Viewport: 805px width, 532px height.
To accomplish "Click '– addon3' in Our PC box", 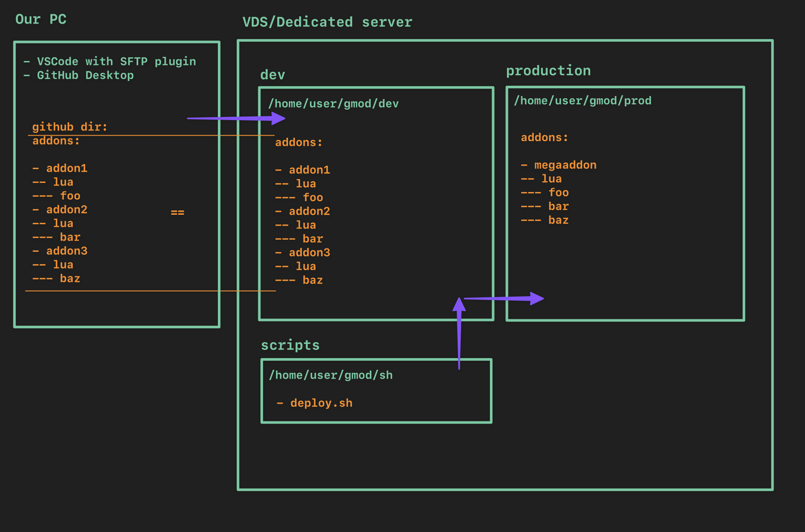I will tap(60, 251).
